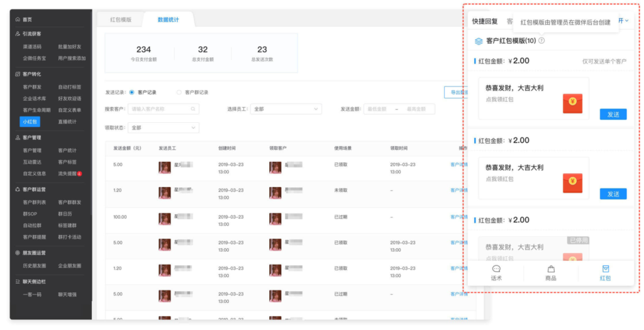The image size is (644, 330).
Task: Switch to the 红包模版 tab
Action: 121,20
